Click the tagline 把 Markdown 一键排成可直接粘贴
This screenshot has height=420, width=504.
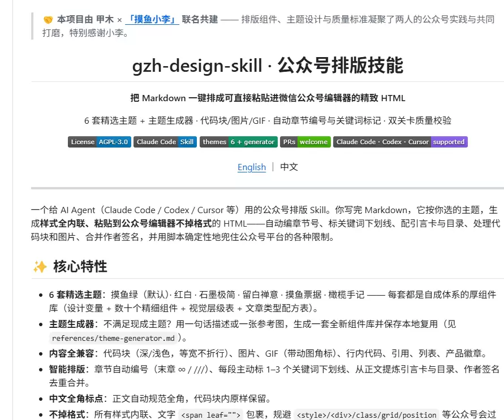point(268,98)
